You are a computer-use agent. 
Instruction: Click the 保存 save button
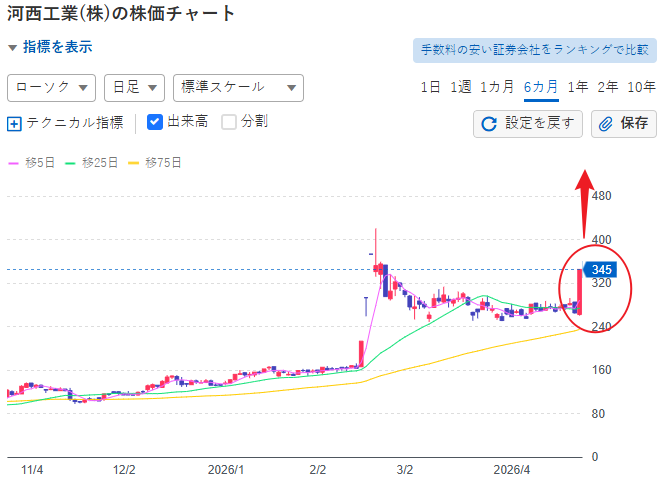click(624, 124)
